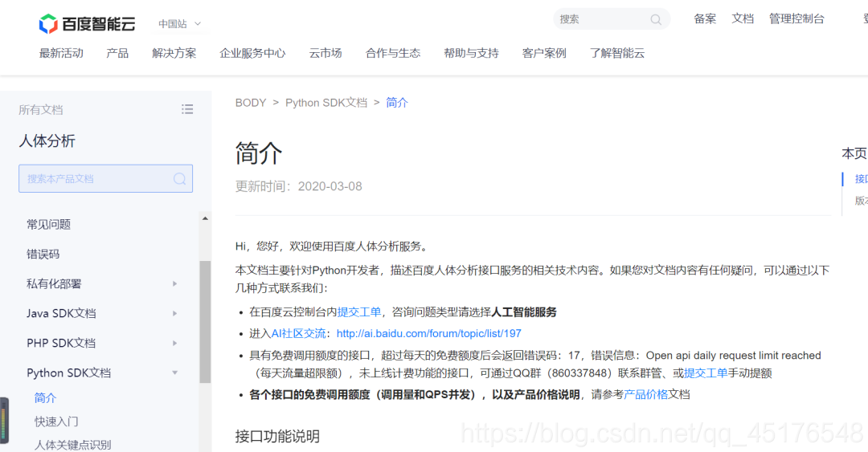Click the 更新时间: 2020-03-08 text
This screenshot has width=868, height=452.
(298, 186)
